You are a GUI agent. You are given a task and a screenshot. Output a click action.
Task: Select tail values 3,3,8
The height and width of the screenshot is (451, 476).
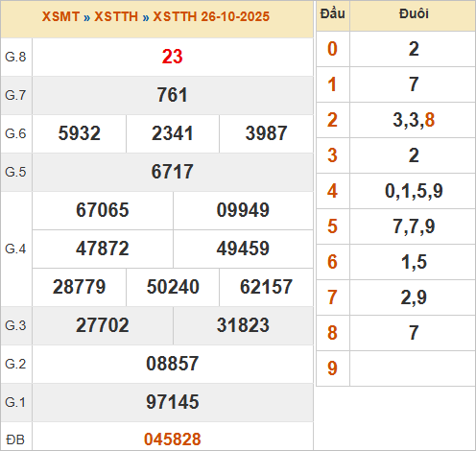pyautogui.click(x=414, y=120)
